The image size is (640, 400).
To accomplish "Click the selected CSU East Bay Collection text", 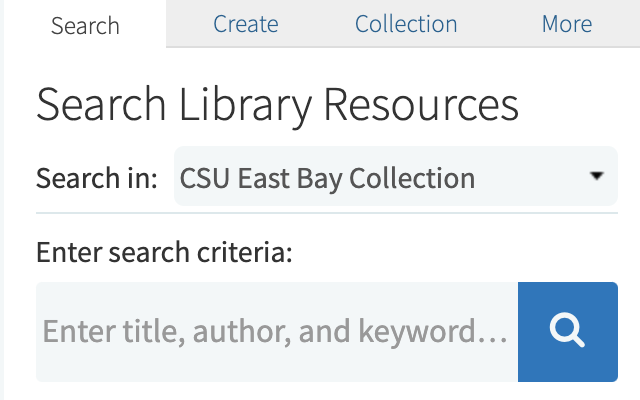I will pyautogui.click(x=327, y=178).
